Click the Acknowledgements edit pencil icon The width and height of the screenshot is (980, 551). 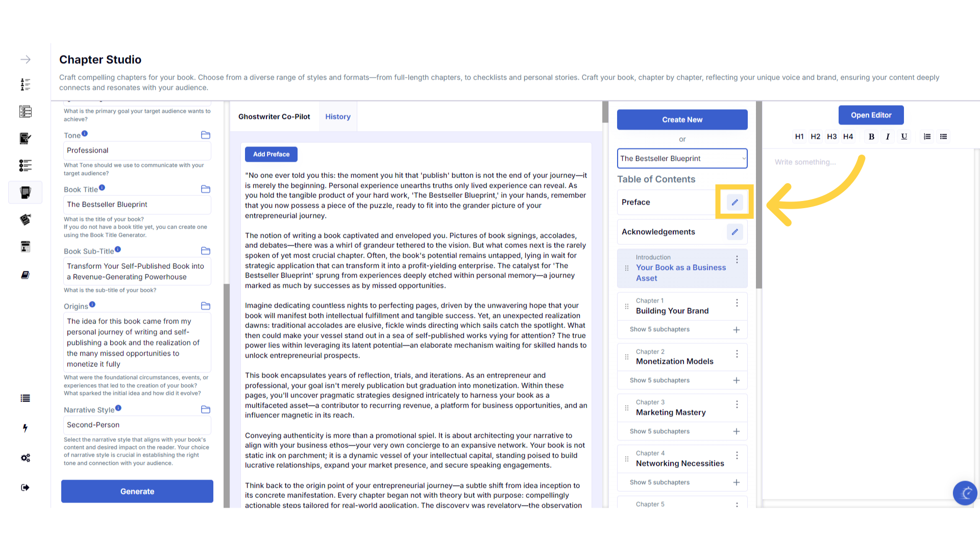click(x=734, y=232)
